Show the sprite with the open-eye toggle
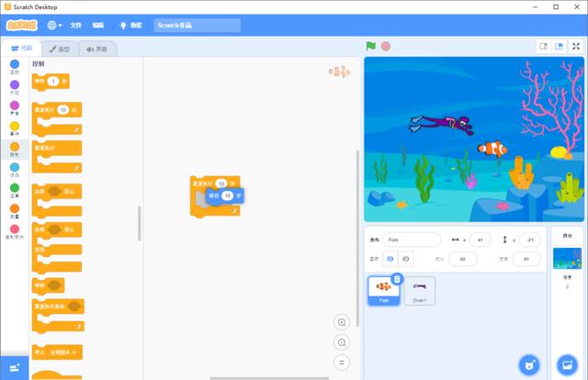The height and width of the screenshot is (380, 588). [x=390, y=259]
